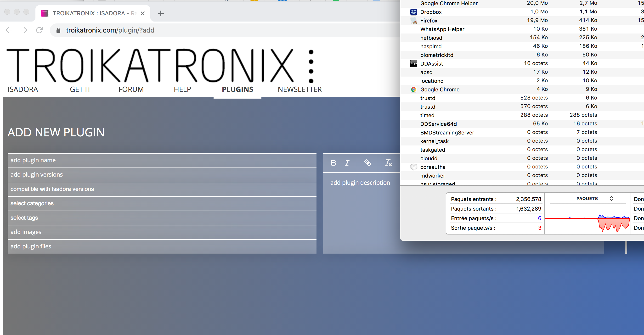The width and height of the screenshot is (644, 335).
Task: Click the padlock site info icon
Action: point(58,30)
